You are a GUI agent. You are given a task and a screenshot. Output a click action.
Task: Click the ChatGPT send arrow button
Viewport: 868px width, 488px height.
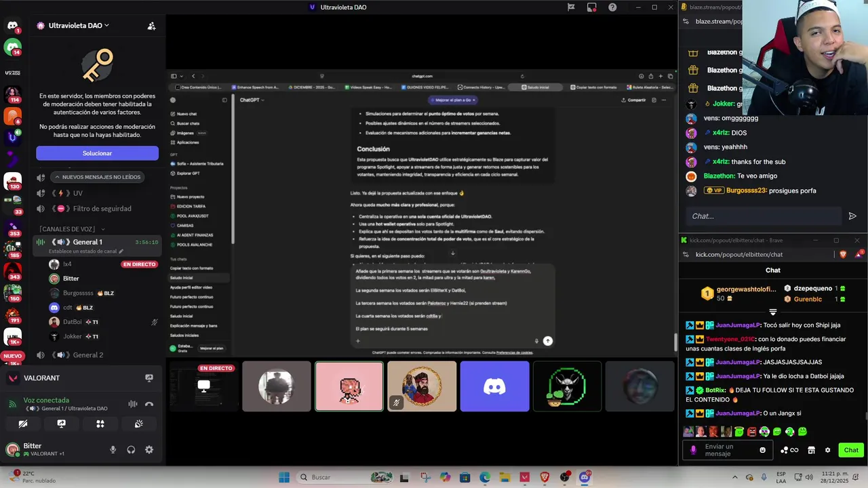548,341
